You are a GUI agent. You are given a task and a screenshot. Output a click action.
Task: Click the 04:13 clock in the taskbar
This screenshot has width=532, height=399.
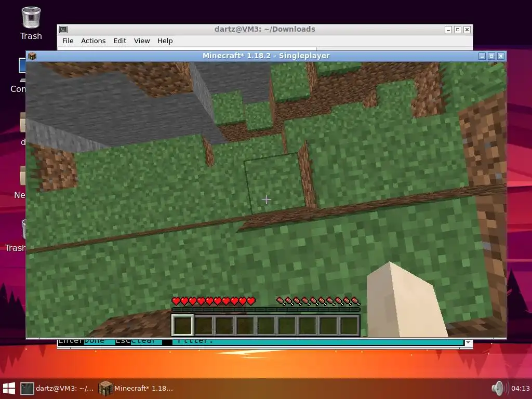(520, 389)
